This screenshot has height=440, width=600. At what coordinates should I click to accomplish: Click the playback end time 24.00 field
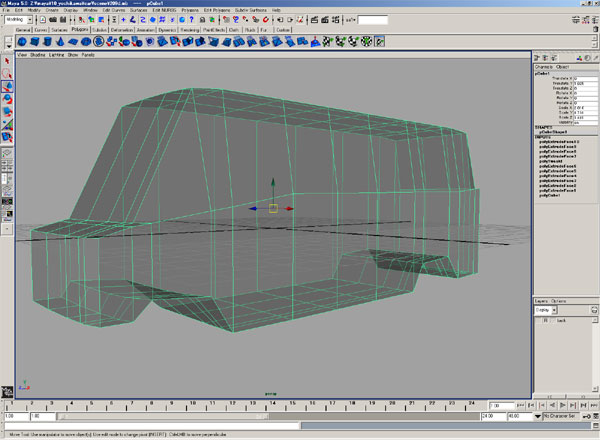pyautogui.click(x=493, y=416)
